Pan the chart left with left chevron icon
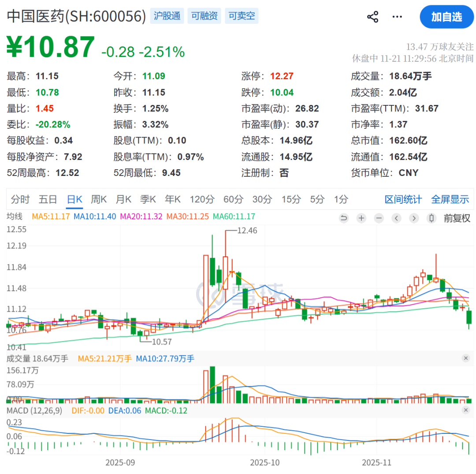This screenshot has height=474, width=476. click(x=396, y=218)
